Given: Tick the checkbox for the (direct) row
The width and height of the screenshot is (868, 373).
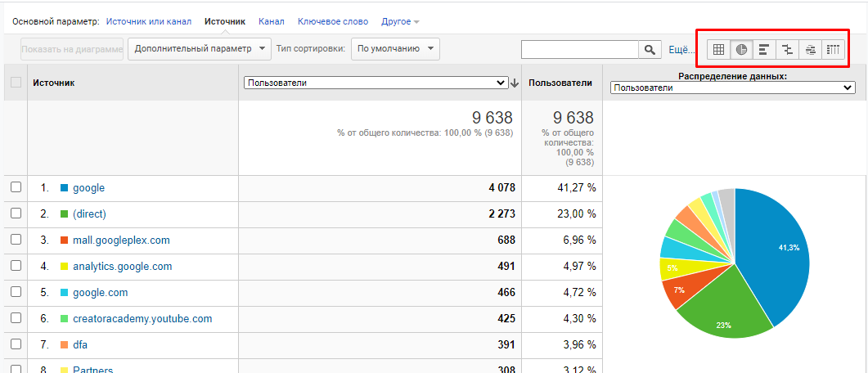Looking at the screenshot, I should coord(16,213).
